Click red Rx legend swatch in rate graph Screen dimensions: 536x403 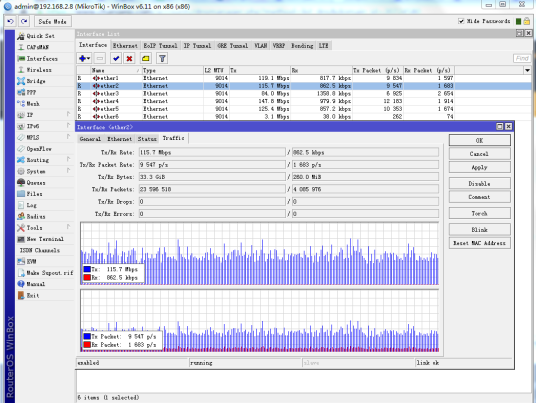(87, 277)
